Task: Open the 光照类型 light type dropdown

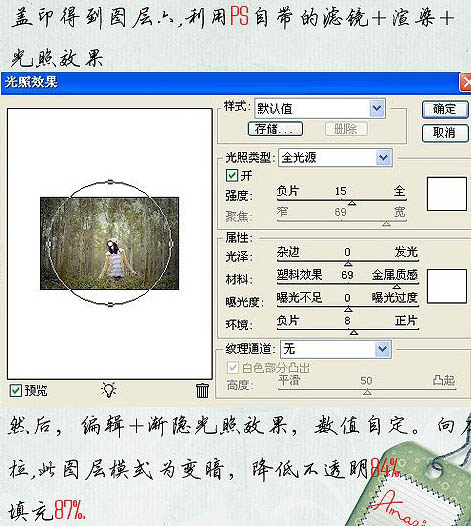Action: pos(384,158)
